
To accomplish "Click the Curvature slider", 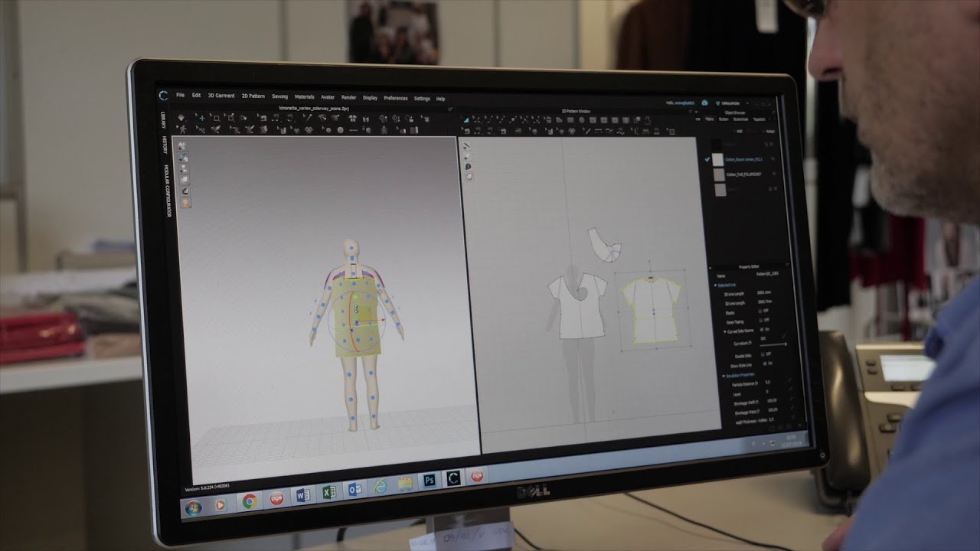I will click(773, 344).
